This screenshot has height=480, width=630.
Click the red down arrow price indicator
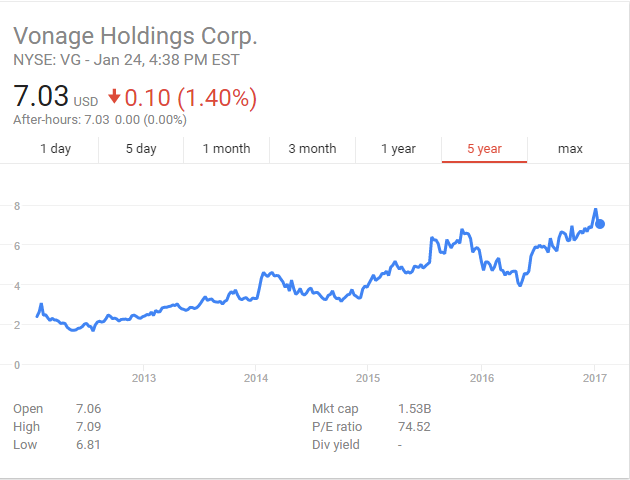tap(115, 97)
